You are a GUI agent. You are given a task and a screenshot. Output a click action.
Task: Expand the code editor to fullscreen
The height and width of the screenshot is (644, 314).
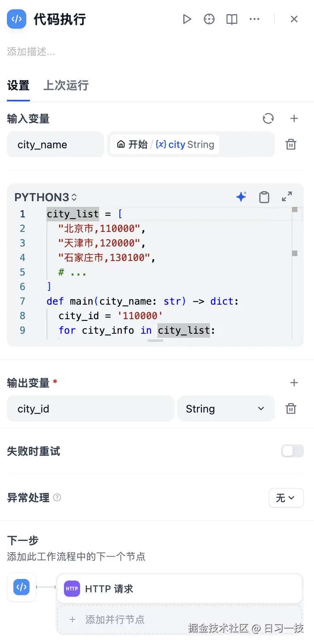287,197
